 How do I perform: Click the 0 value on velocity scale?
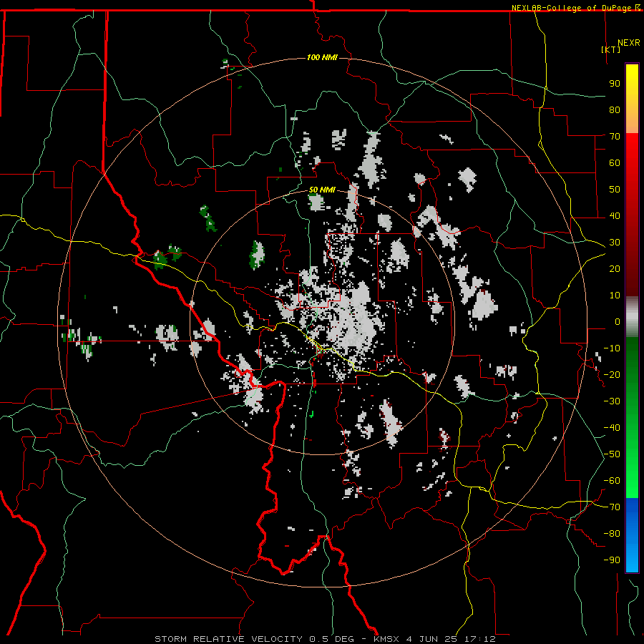tap(618, 321)
